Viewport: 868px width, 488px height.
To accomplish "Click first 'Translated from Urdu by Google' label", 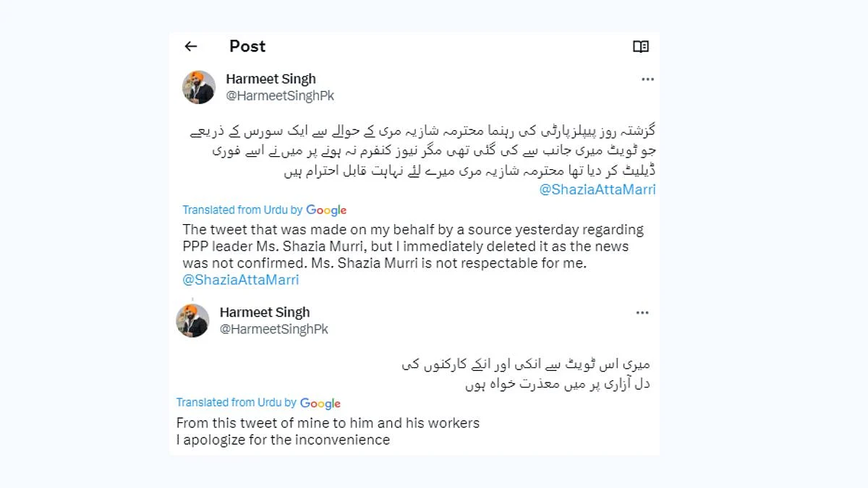I will (x=265, y=210).
